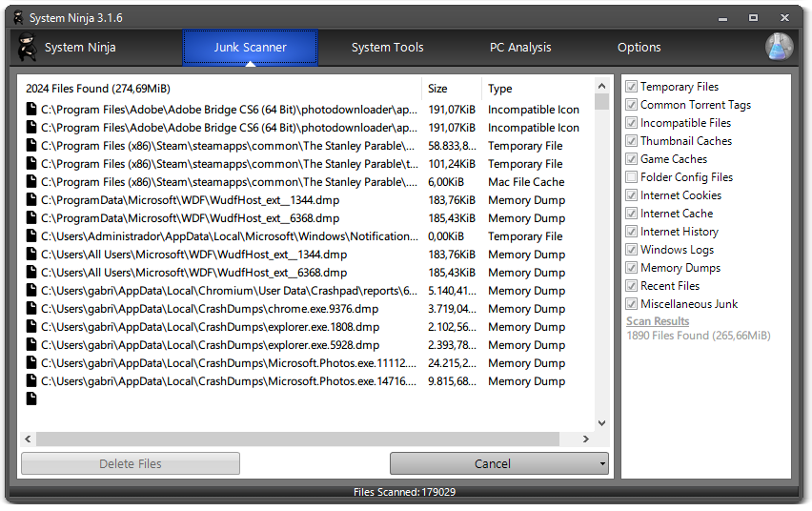
Task: Click file icon for chrome.exe.9376.dmp row
Action: pos(31,308)
